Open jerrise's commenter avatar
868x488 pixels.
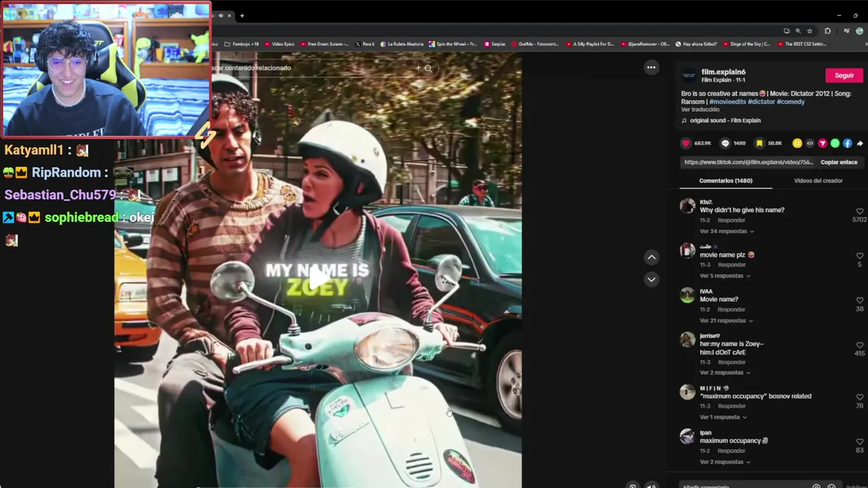click(x=688, y=340)
